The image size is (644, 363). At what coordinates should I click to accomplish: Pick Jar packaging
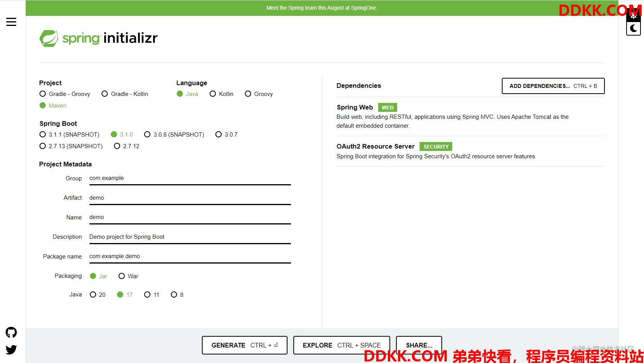click(x=98, y=276)
